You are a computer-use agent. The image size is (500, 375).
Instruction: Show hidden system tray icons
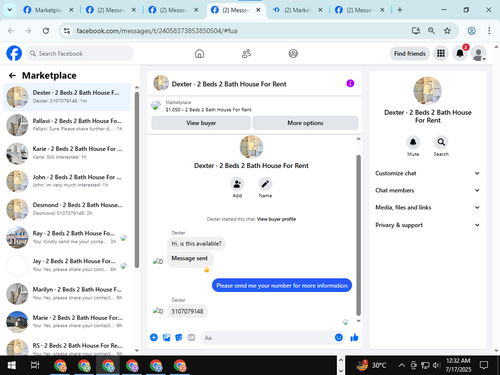402,365
